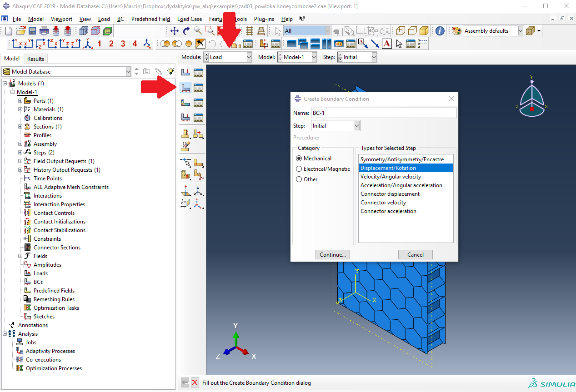
Task: Click the Create Load tool icon
Action: pyautogui.click(x=185, y=72)
